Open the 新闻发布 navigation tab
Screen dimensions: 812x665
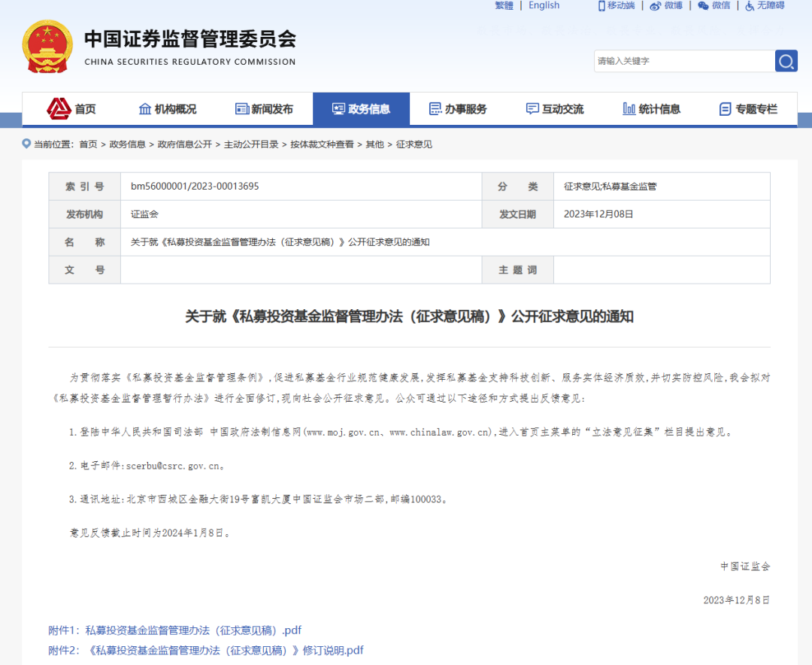pyautogui.click(x=264, y=109)
